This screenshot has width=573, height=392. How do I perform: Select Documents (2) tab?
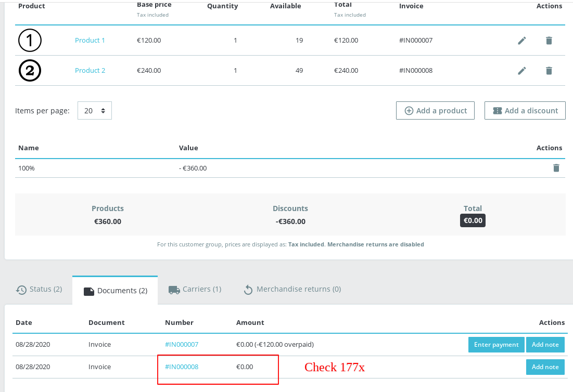point(115,291)
